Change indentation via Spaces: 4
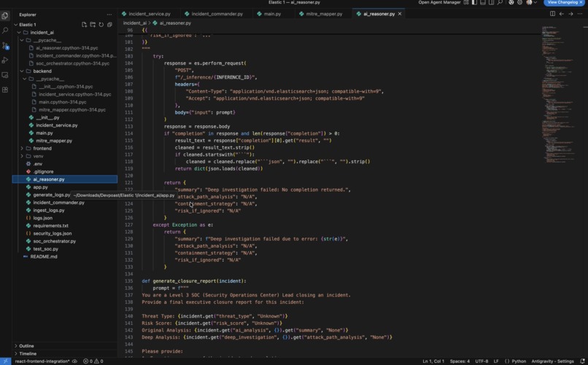Screen dimensions: 588x365 coord(460,361)
